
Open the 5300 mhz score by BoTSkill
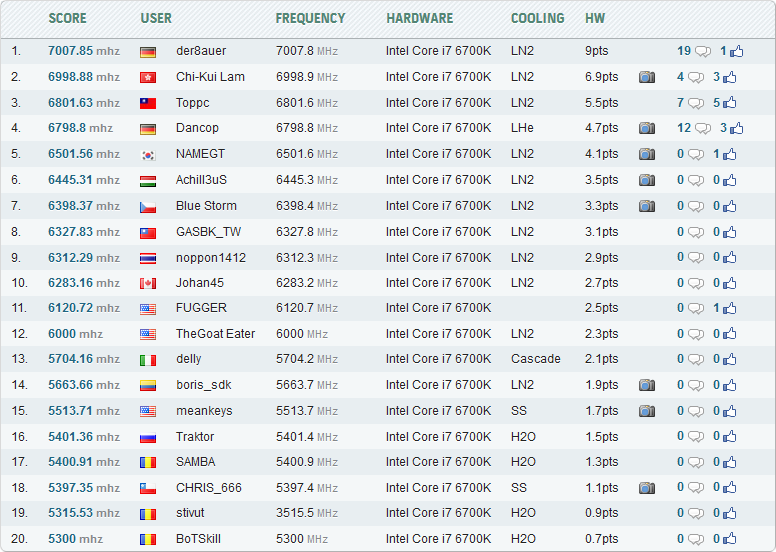pos(75,539)
